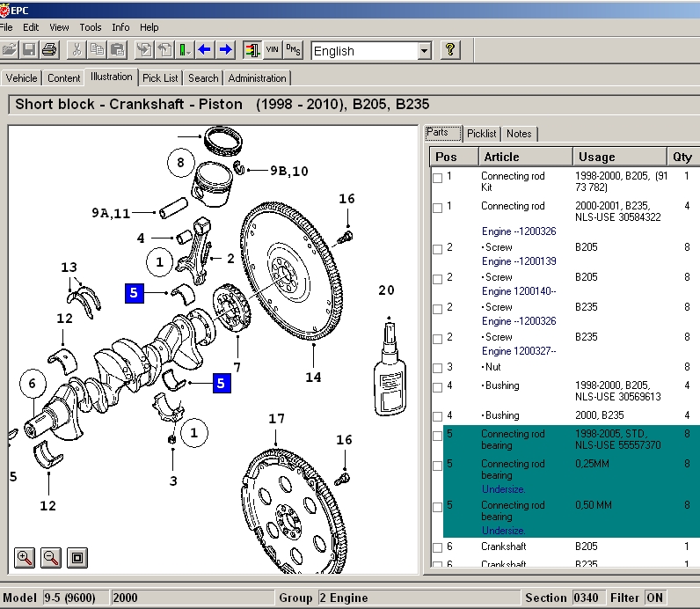The image size is (700, 609).
Task: Tick checkbox for Connecting rod Kit row
Action: pos(437,178)
